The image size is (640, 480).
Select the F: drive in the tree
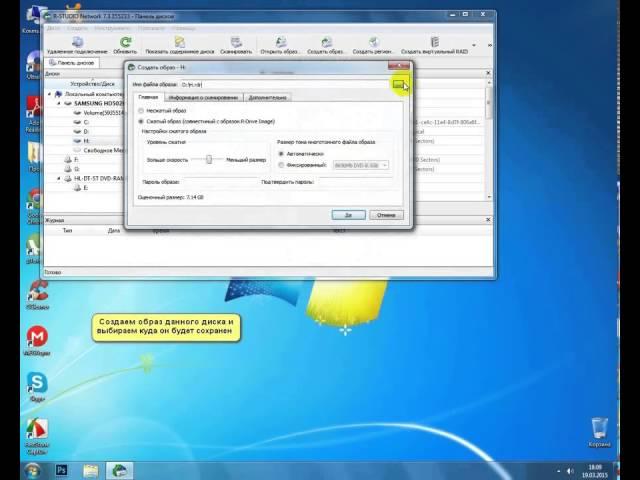(x=76, y=160)
